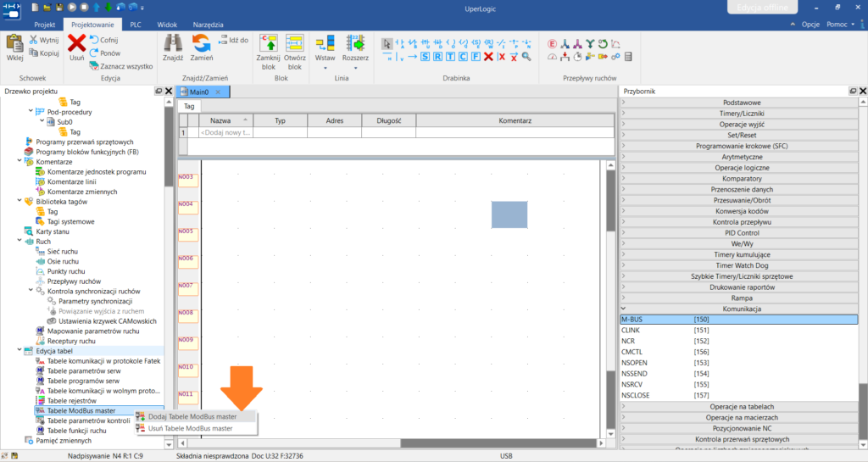
Task: Switch to the Projekt ribbon tab
Action: coord(45,25)
